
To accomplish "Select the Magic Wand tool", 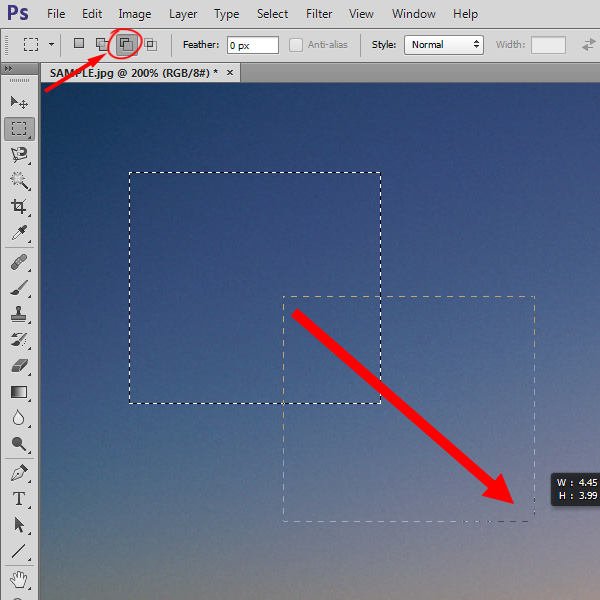I will pyautogui.click(x=19, y=181).
